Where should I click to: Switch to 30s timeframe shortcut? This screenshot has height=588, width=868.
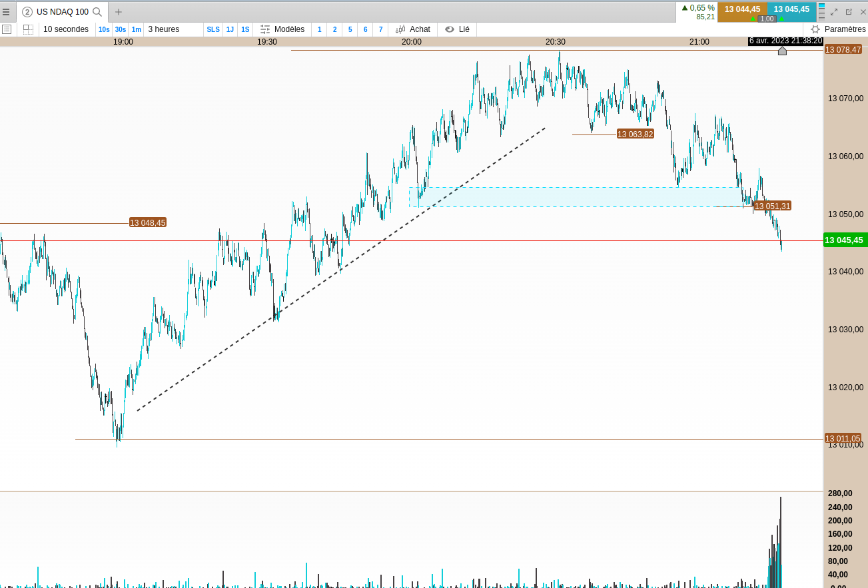[x=120, y=29]
